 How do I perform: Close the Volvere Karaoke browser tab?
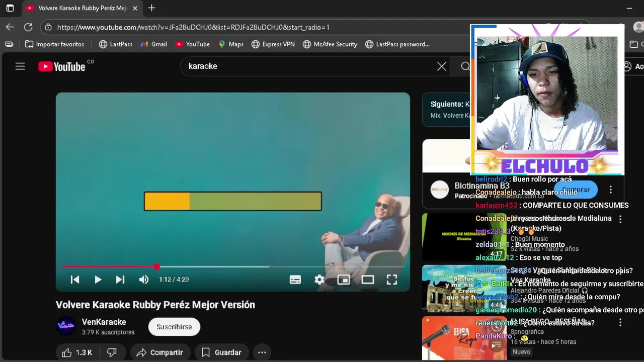135,8
